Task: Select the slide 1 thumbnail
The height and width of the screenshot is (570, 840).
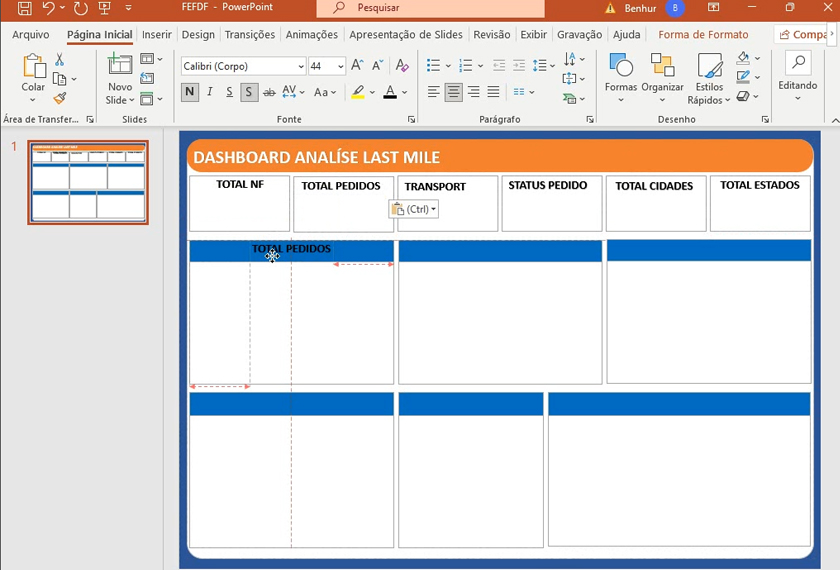Action: (x=88, y=182)
